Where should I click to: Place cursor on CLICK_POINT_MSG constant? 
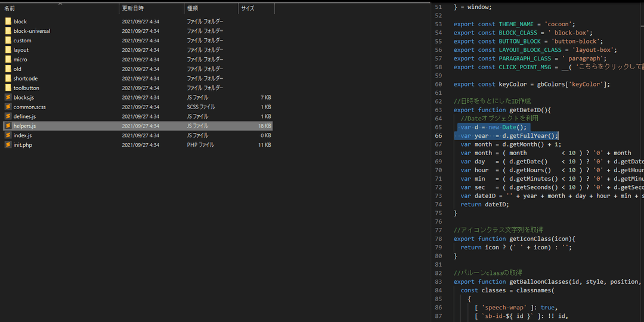point(525,67)
